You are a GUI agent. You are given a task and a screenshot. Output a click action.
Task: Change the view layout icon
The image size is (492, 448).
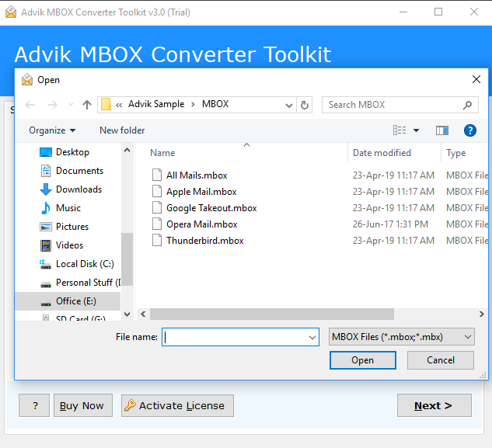(x=400, y=130)
